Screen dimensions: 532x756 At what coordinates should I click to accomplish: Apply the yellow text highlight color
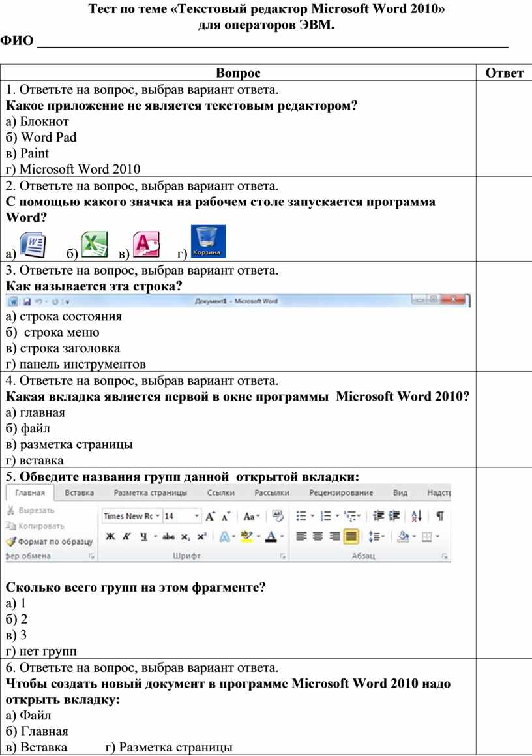[x=246, y=537]
